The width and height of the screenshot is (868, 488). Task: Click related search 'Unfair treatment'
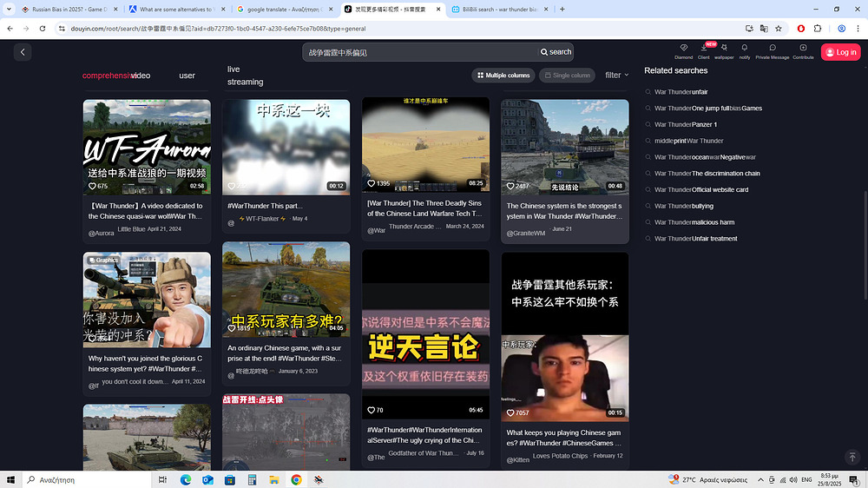tap(696, 239)
